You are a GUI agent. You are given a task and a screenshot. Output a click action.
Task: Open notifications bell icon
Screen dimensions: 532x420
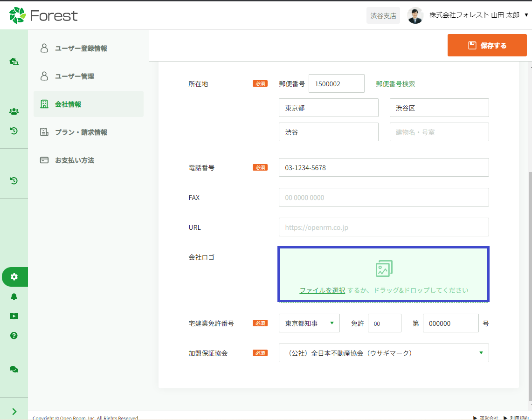coord(14,296)
